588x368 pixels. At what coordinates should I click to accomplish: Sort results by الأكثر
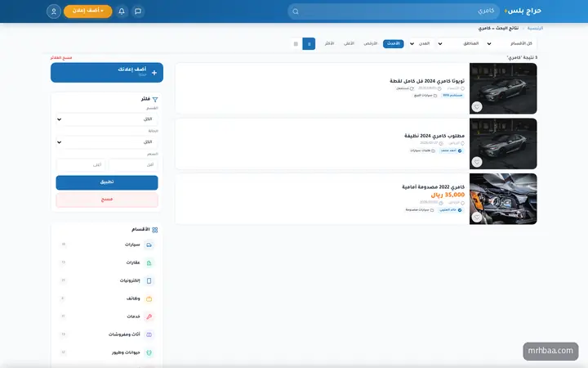click(x=329, y=44)
